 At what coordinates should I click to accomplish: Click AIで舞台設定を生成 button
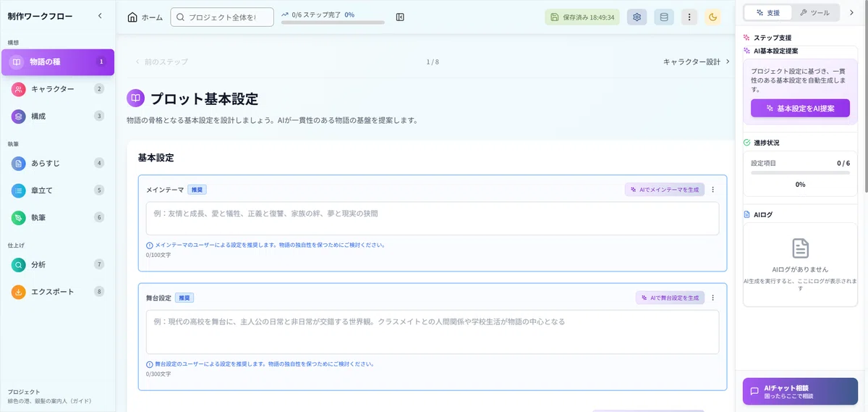click(670, 298)
